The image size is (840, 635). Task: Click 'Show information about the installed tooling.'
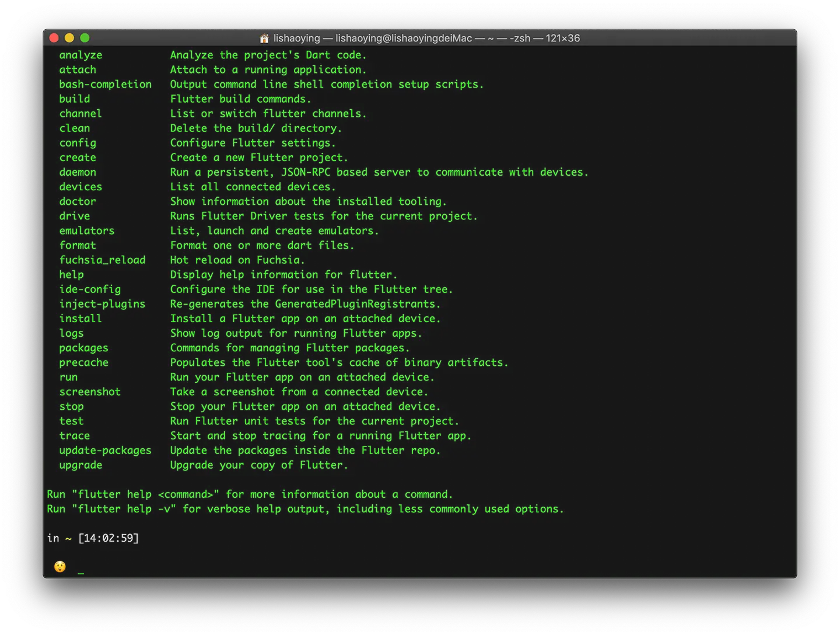308,201
